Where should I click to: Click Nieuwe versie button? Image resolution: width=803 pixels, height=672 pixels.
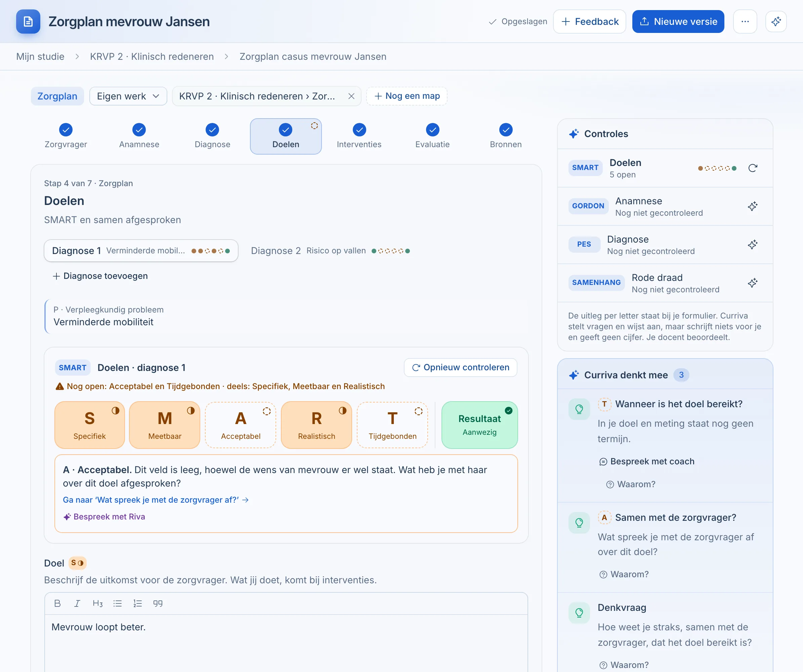(678, 22)
